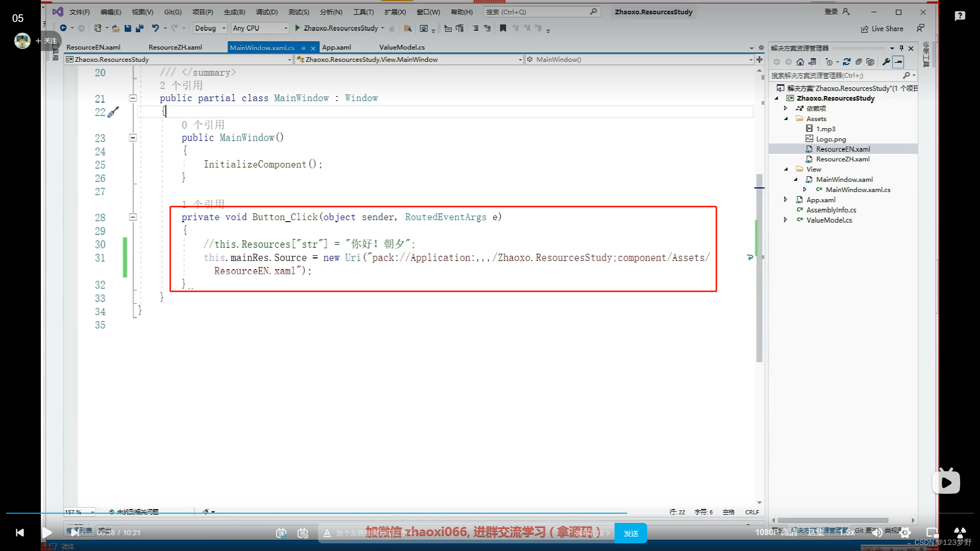
Task: Click the open file folder icon
Action: point(116,28)
